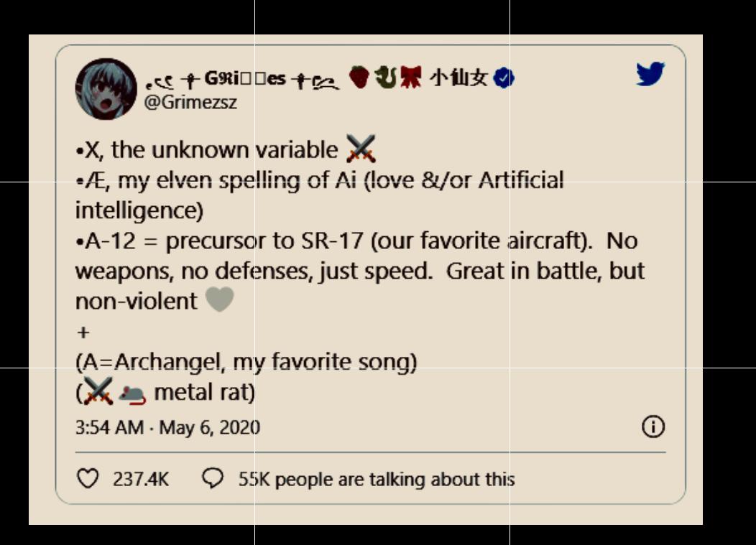Like the tweet with the heart icon
This screenshot has height=545, width=756.
point(88,478)
